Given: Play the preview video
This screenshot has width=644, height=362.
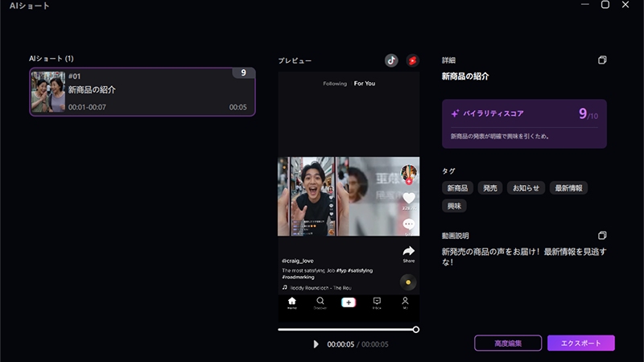Looking at the screenshot, I should [316, 344].
